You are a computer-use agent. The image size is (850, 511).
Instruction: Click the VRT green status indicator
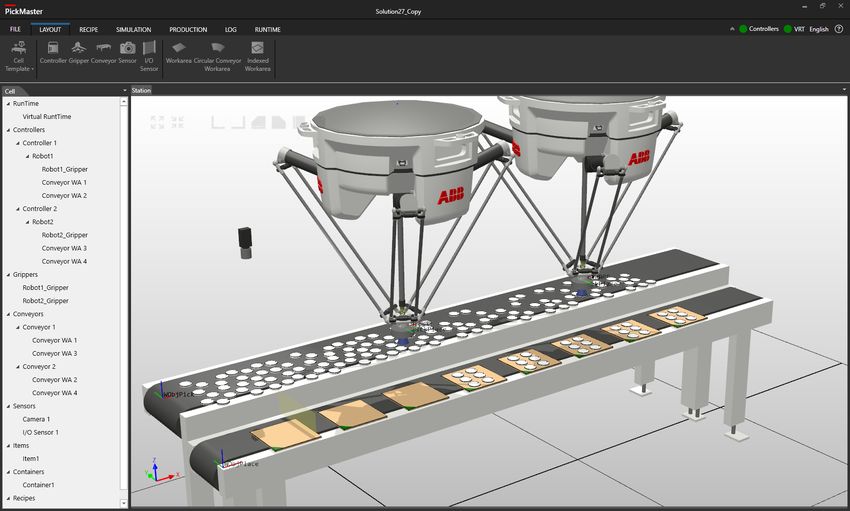[x=788, y=29]
